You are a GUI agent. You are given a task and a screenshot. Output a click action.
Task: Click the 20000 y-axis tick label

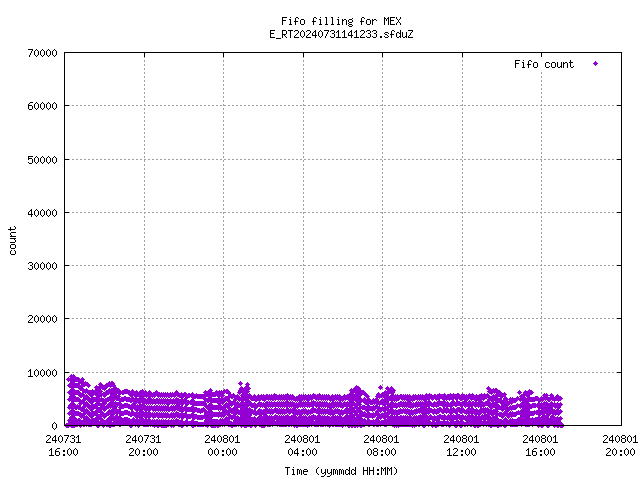[x=42, y=319]
